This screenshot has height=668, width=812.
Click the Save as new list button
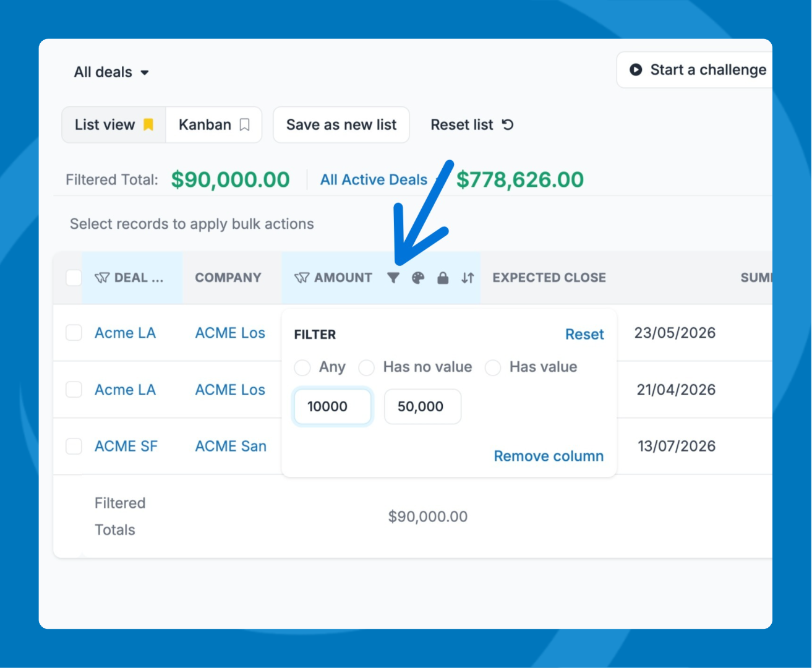pos(341,125)
